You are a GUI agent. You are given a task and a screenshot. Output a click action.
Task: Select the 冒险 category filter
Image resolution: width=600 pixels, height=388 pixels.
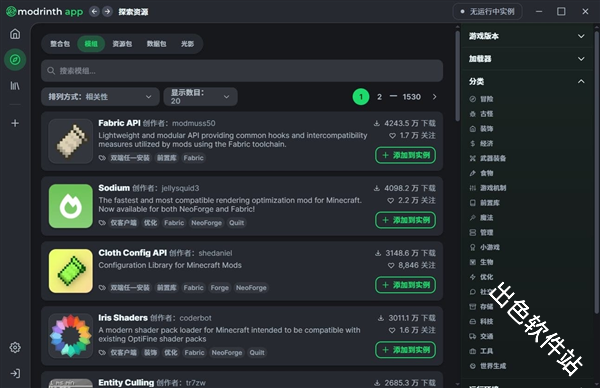[482, 99]
